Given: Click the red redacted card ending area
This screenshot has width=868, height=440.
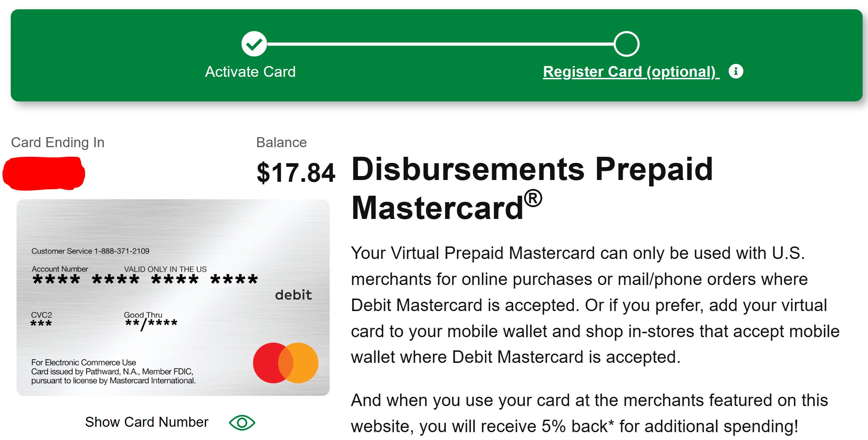Looking at the screenshot, I should 44,173.
